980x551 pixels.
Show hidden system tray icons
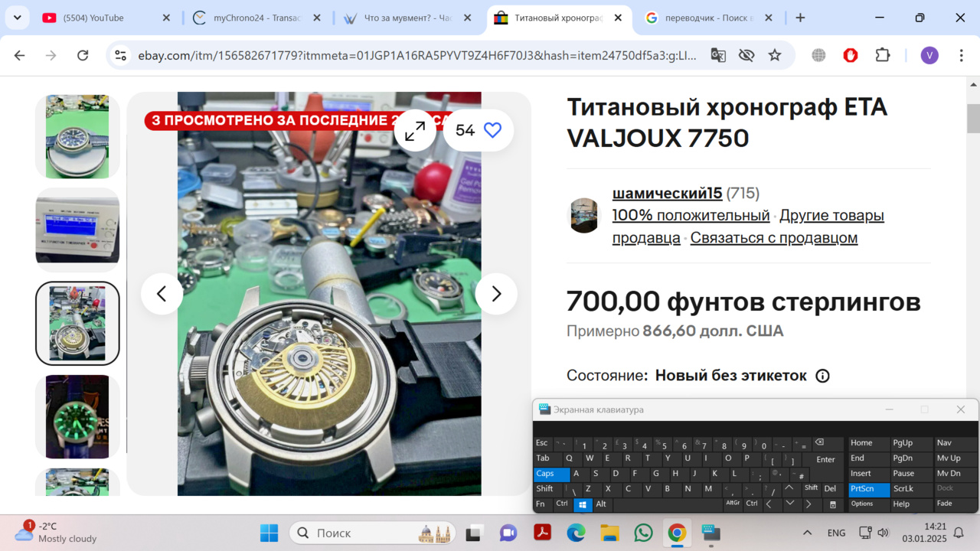click(x=807, y=533)
